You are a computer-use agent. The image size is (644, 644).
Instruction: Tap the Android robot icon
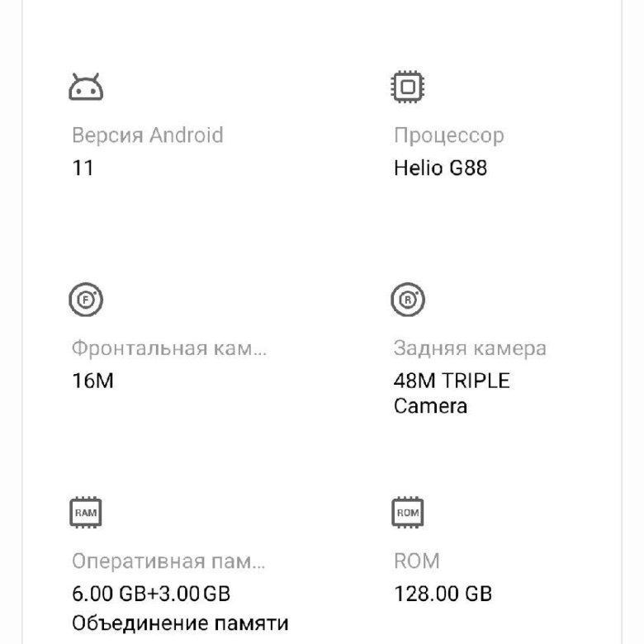[86, 87]
